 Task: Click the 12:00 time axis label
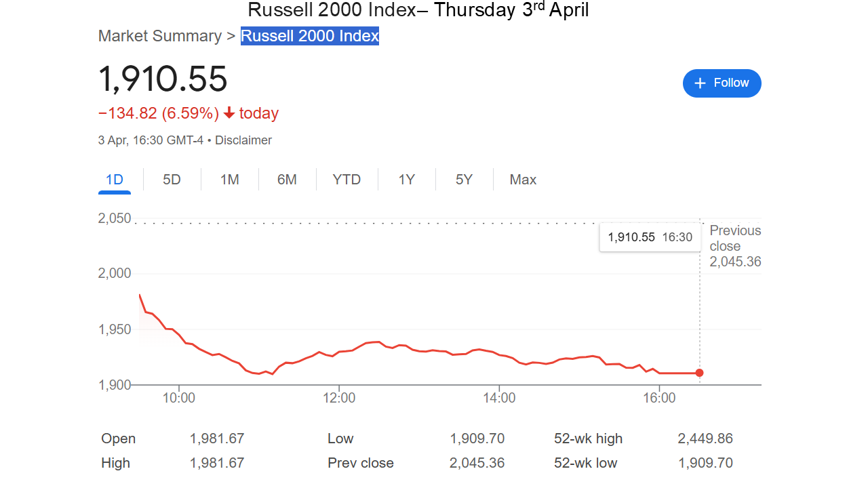(339, 398)
